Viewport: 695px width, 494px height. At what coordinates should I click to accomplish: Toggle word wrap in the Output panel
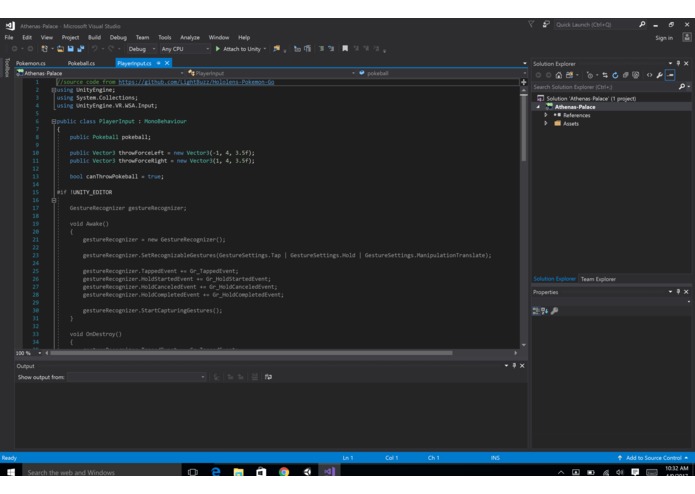tap(268, 377)
